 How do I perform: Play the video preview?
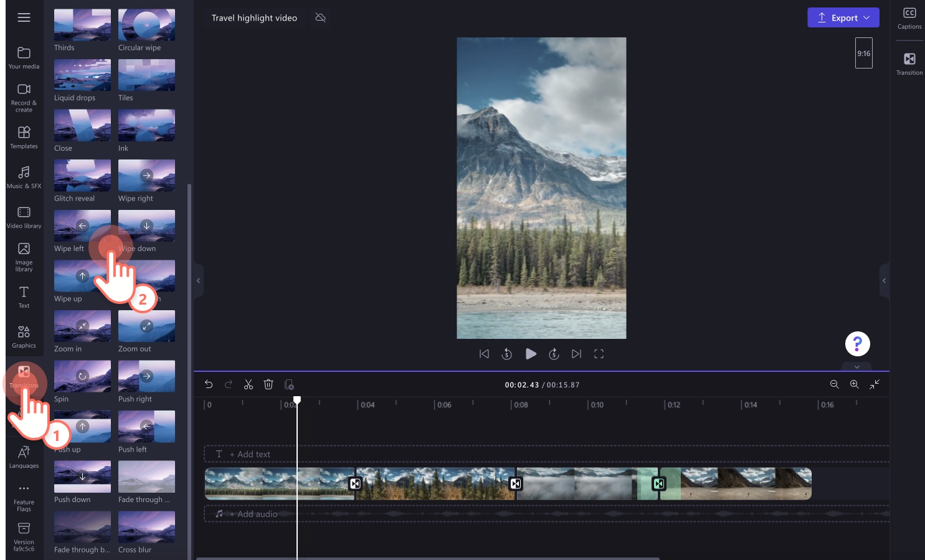pos(531,354)
